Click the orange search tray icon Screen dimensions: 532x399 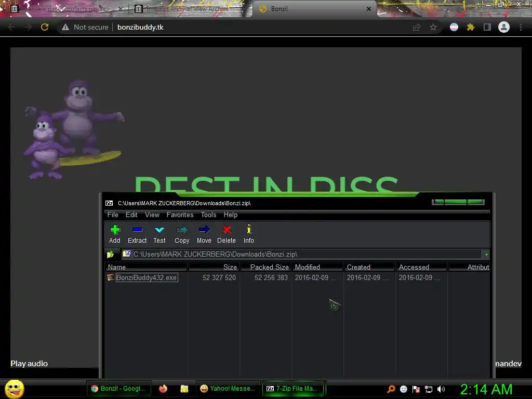pos(391,389)
